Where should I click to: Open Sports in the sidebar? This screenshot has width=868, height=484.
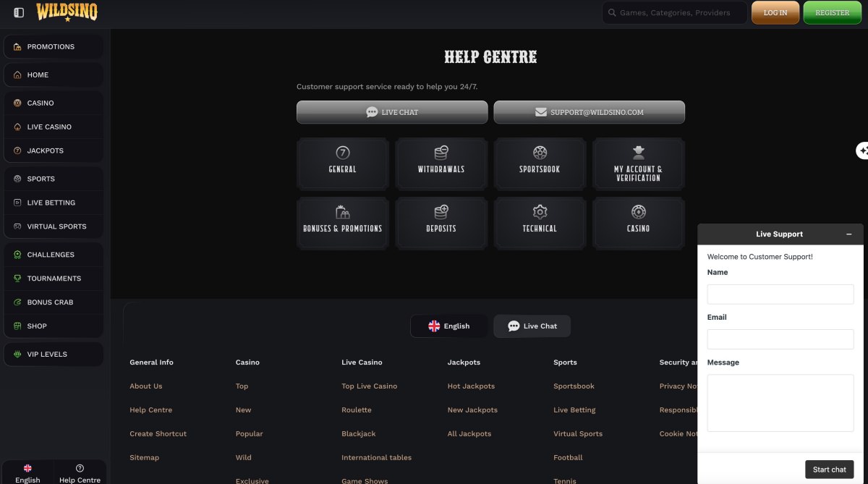tap(54, 179)
